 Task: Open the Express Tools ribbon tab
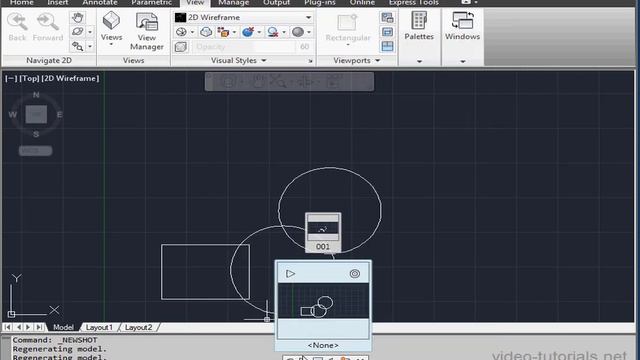tap(413, 3)
